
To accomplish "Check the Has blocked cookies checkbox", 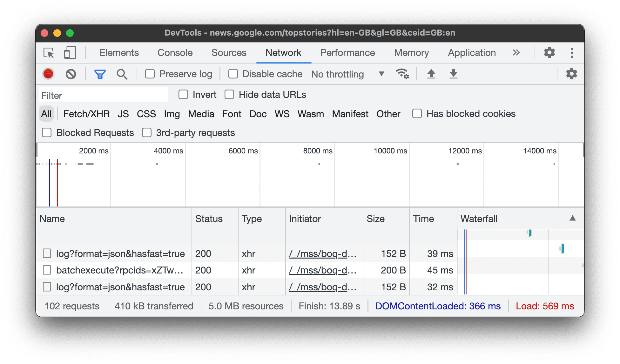I will pyautogui.click(x=417, y=114).
